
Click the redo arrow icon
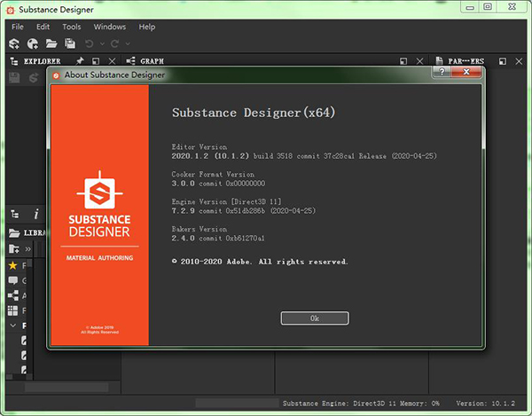tap(114, 43)
